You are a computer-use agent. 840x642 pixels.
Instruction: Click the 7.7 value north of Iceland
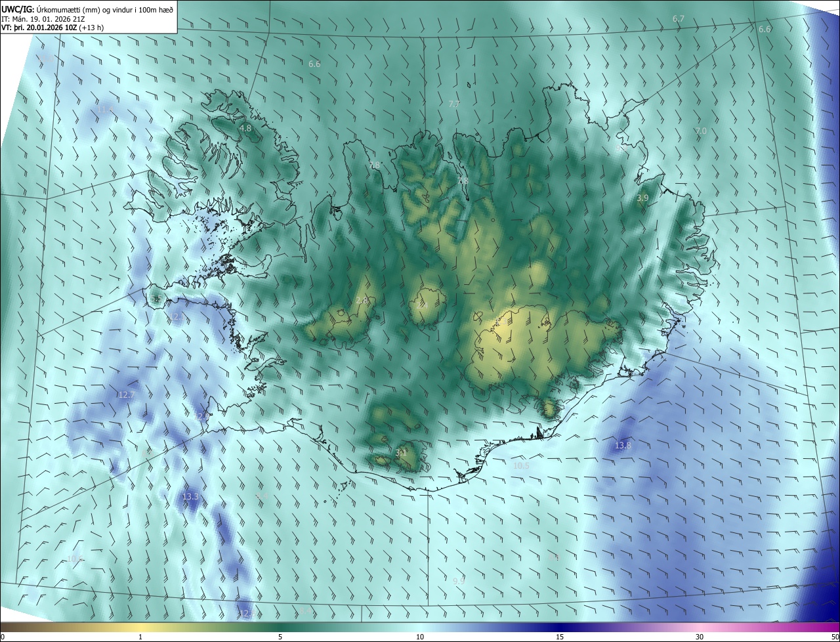(x=454, y=104)
